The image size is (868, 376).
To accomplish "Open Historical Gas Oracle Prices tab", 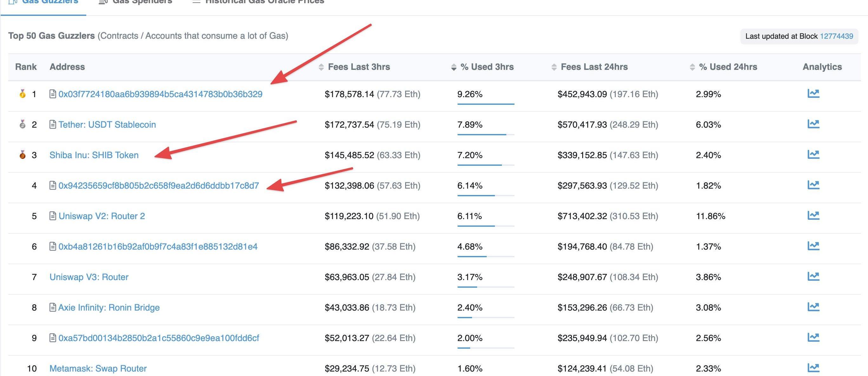I will tap(258, 3).
